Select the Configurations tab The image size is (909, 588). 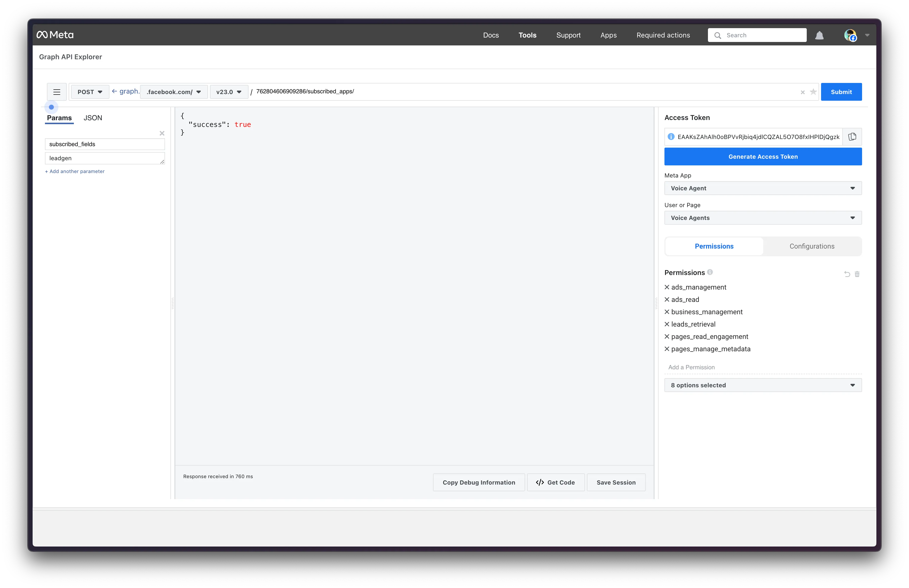812,246
